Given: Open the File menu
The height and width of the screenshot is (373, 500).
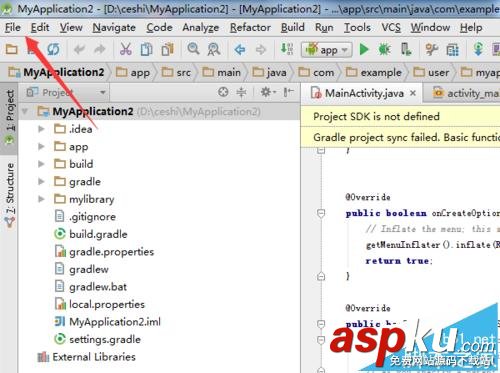Looking at the screenshot, I should [x=13, y=27].
